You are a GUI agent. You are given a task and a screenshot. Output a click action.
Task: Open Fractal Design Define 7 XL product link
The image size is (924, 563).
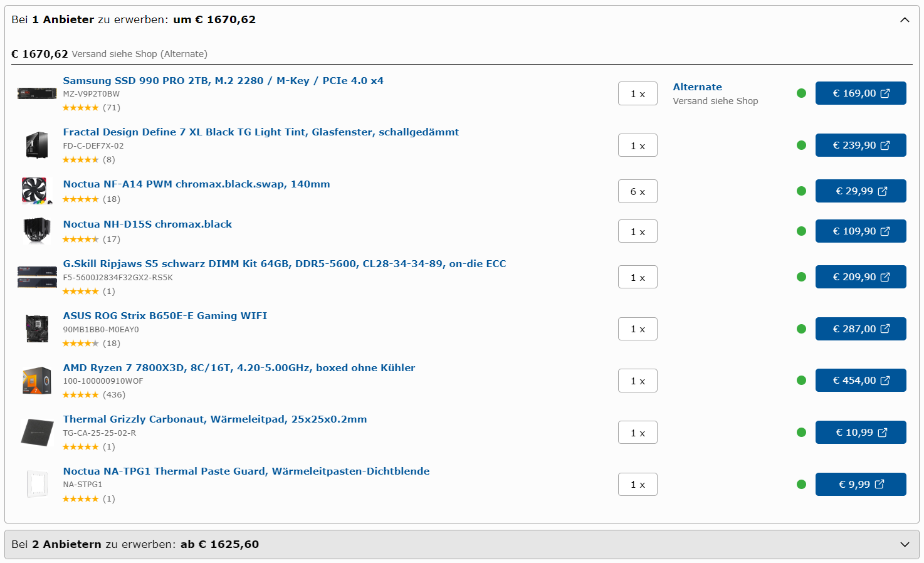tap(261, 132)
